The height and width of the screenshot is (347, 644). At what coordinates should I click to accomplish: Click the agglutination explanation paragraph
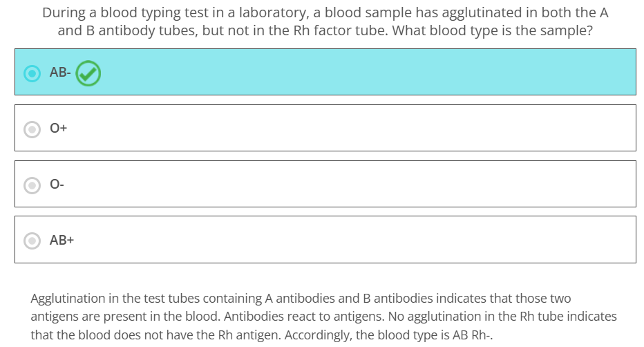pos(323,316)
